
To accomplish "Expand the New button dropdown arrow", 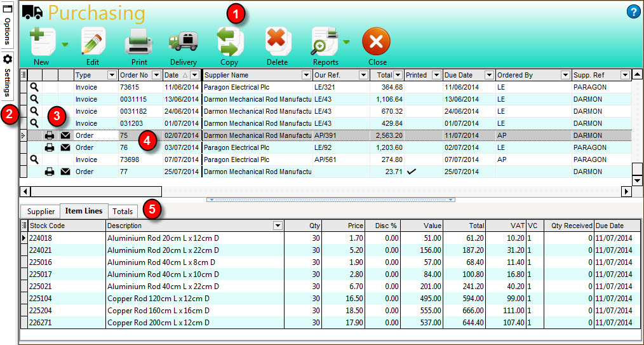I will coord(65,44).
